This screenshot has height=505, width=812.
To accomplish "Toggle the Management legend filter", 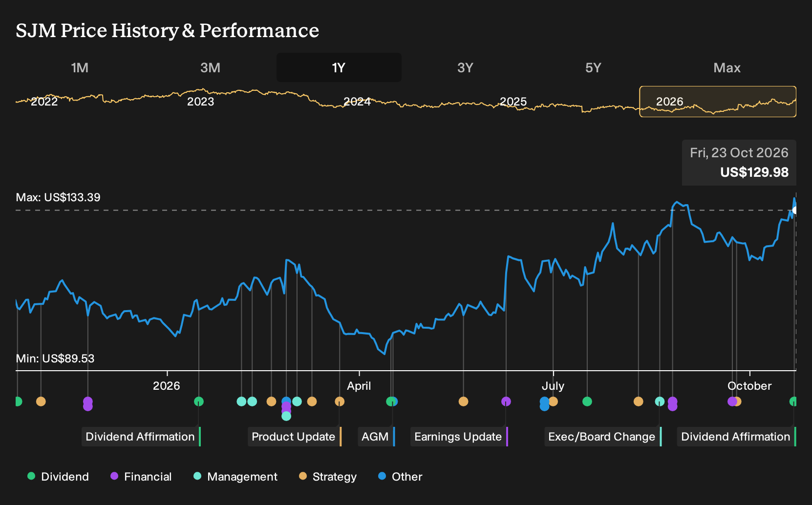I will 235,477.
